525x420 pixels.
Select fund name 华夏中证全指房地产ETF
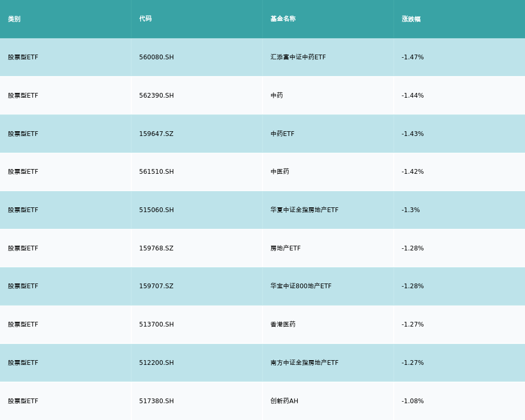(304, 210)
